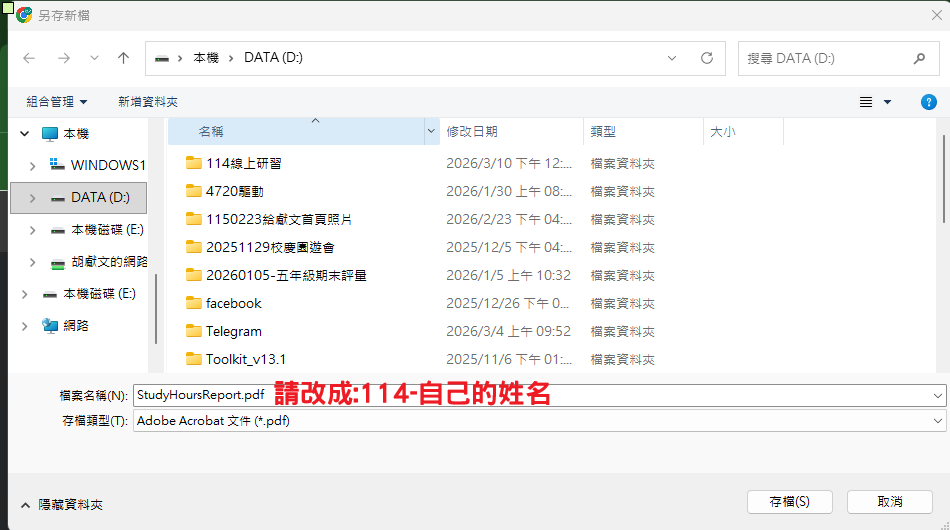Open help with the question mark icon
The width and height of the screenshot is (950, 530).
929,102
